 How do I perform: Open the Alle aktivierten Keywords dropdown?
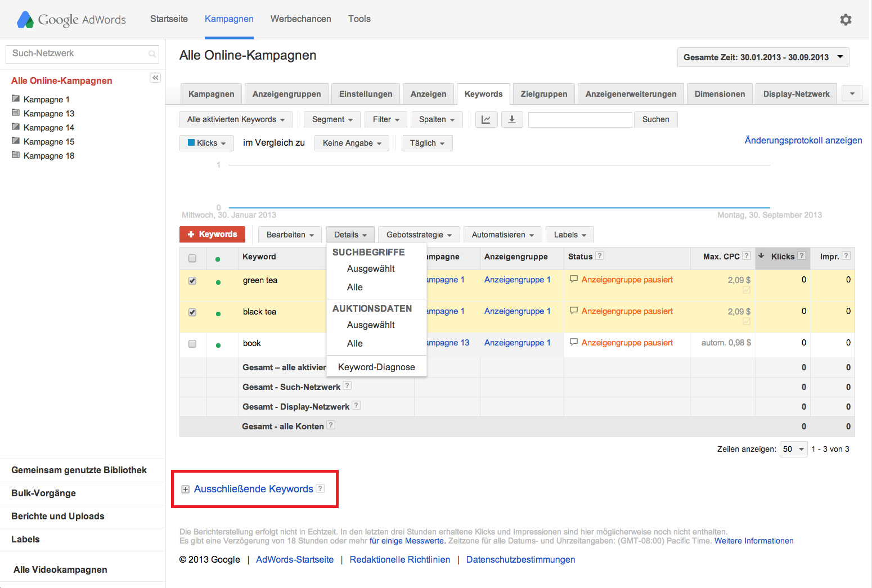tap(236, 119)
